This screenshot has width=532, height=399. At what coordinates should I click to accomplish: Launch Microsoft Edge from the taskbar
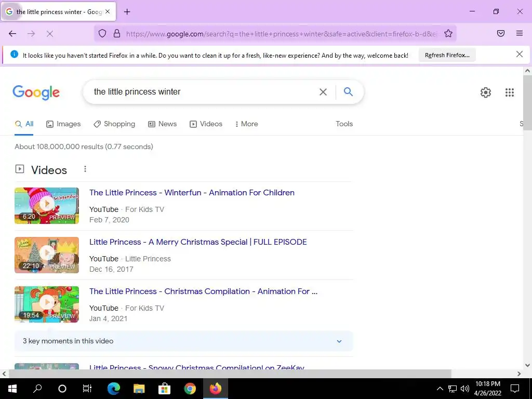pyautogui.click(x=114, y=389)
